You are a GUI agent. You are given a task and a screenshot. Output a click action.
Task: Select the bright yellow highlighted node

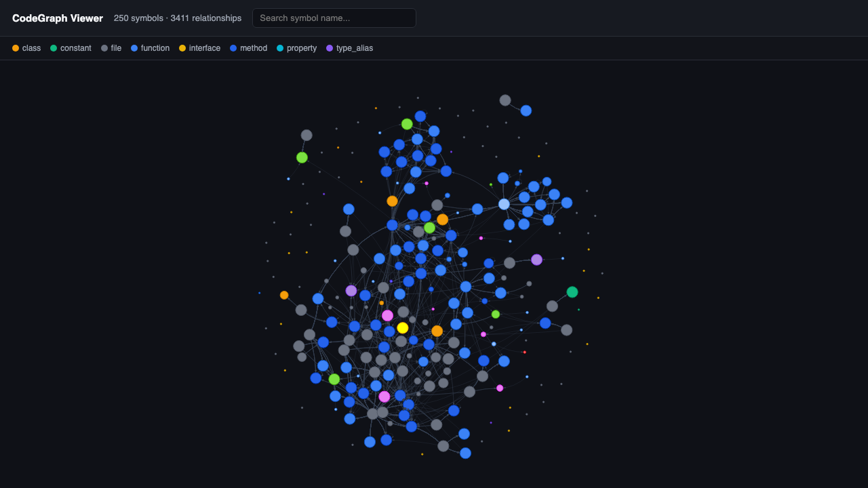click(x=403, y=328)
